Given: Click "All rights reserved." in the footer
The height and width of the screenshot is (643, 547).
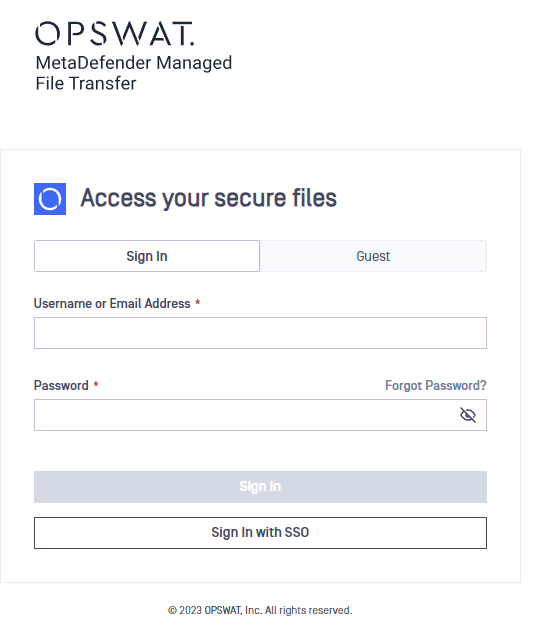Looking at the screenshot, I should 308,610.
